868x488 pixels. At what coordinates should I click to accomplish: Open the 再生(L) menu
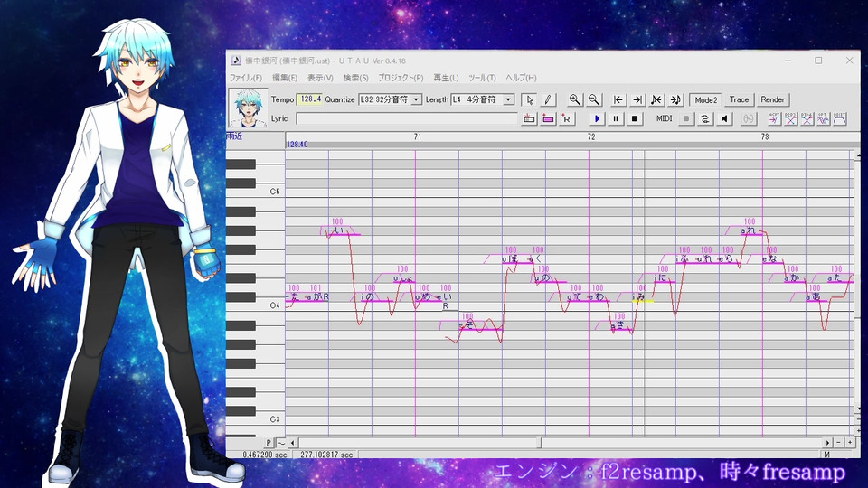click(446, 78)
